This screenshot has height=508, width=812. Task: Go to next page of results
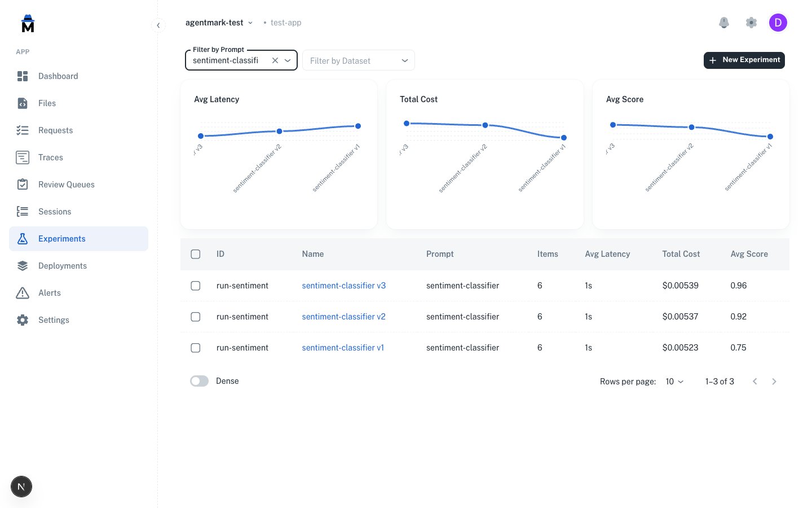click(774, 382)
